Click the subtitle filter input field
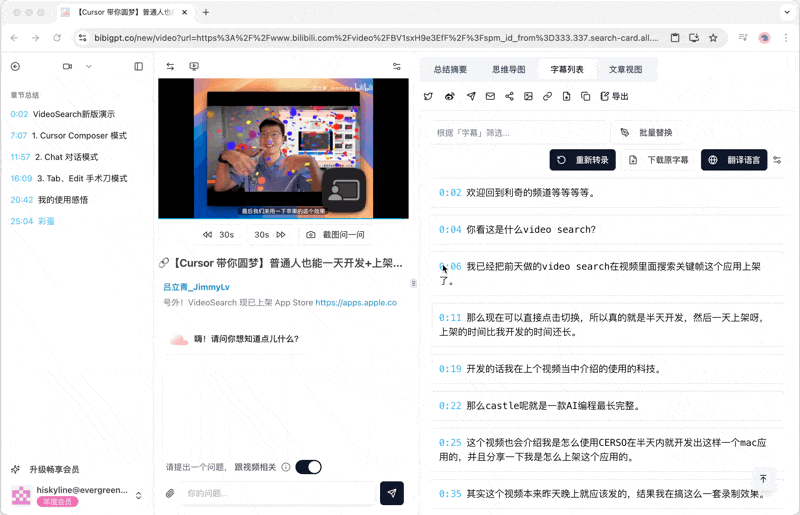Viewport: 800px width, 515px height. pyautogui.click(x=518, y=133)
